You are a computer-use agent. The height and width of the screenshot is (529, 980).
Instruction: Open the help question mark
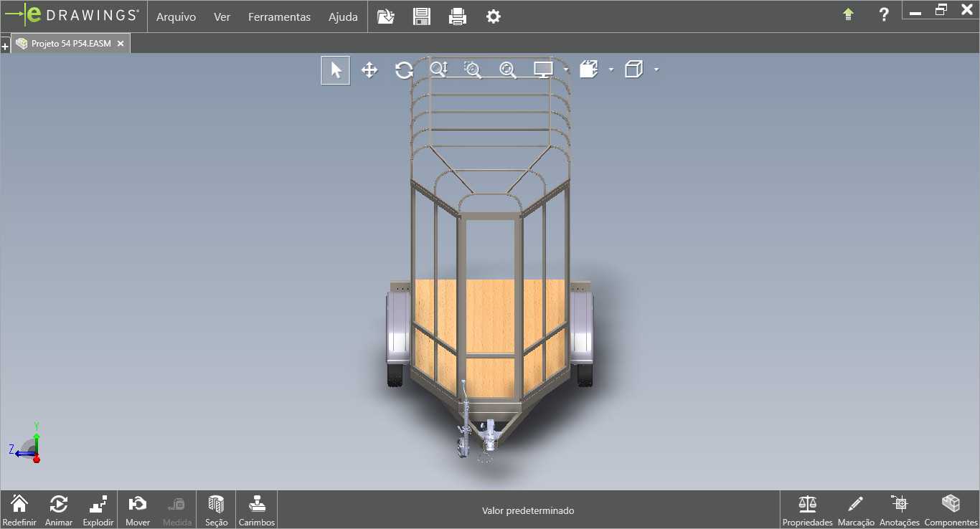(x=885, y=14)
